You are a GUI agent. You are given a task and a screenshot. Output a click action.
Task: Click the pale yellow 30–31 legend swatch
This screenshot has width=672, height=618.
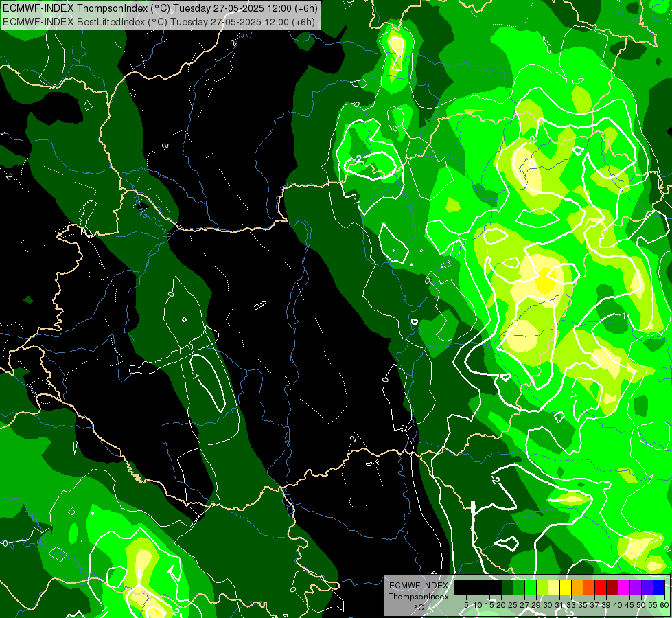tap(554, 587)
